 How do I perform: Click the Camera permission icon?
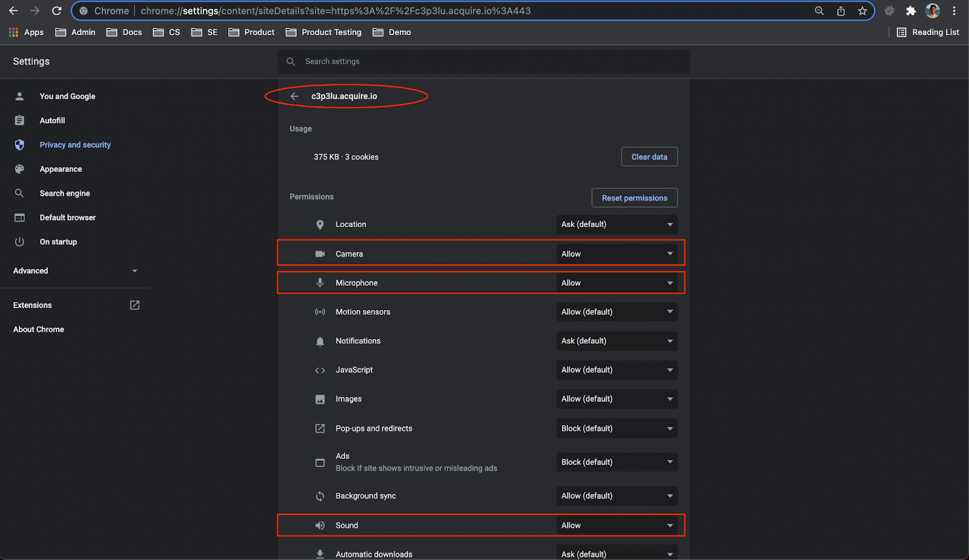(320, 254)
